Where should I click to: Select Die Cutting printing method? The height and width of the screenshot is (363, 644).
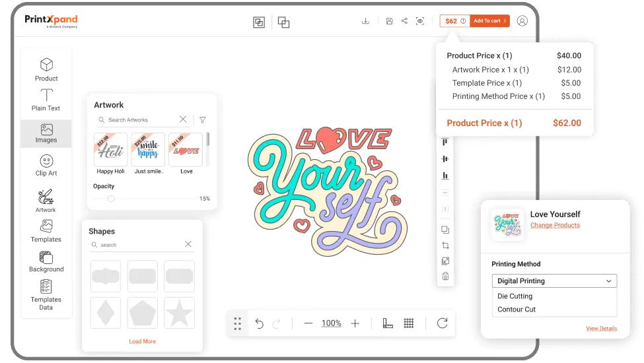point(515,296)
